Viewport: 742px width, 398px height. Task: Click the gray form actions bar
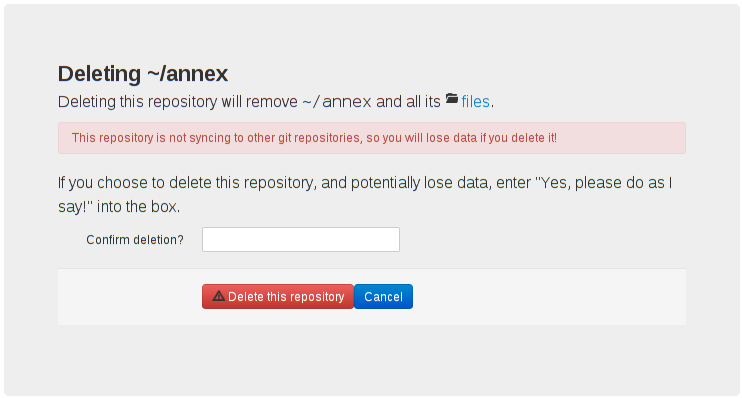tap(372, 297)
